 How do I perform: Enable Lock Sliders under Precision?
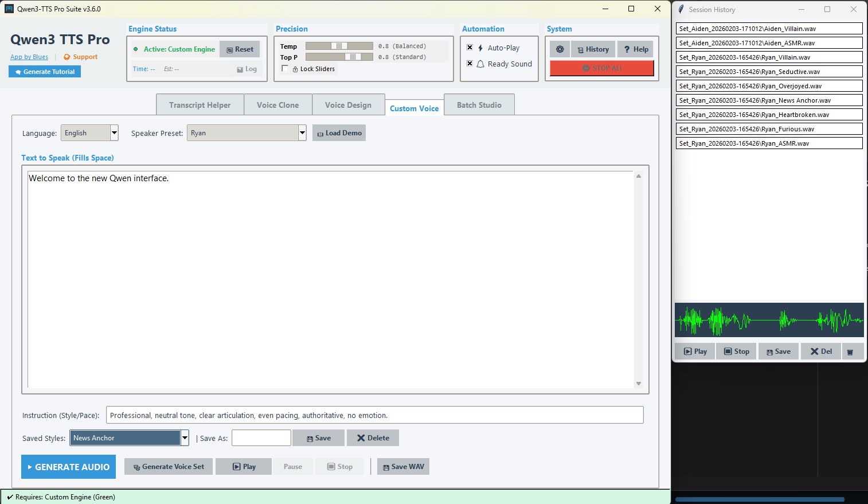click(x=284, y=68)
